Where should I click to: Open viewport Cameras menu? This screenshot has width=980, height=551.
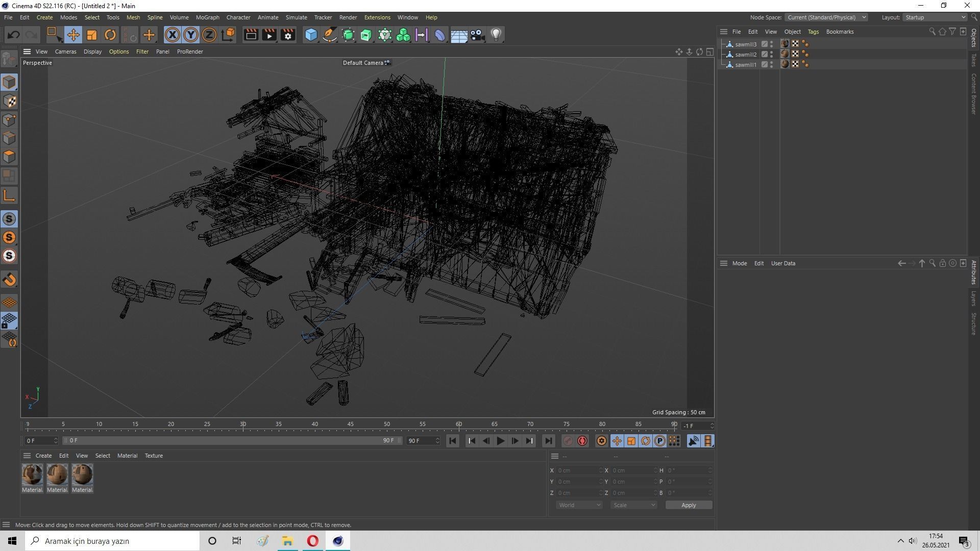point(65,52)
